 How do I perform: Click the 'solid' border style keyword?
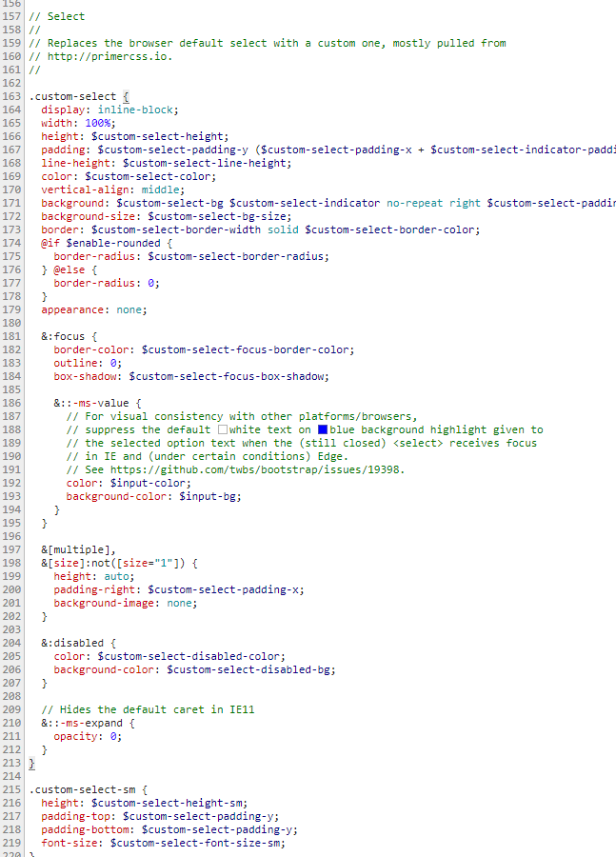(x=283, y=229)
